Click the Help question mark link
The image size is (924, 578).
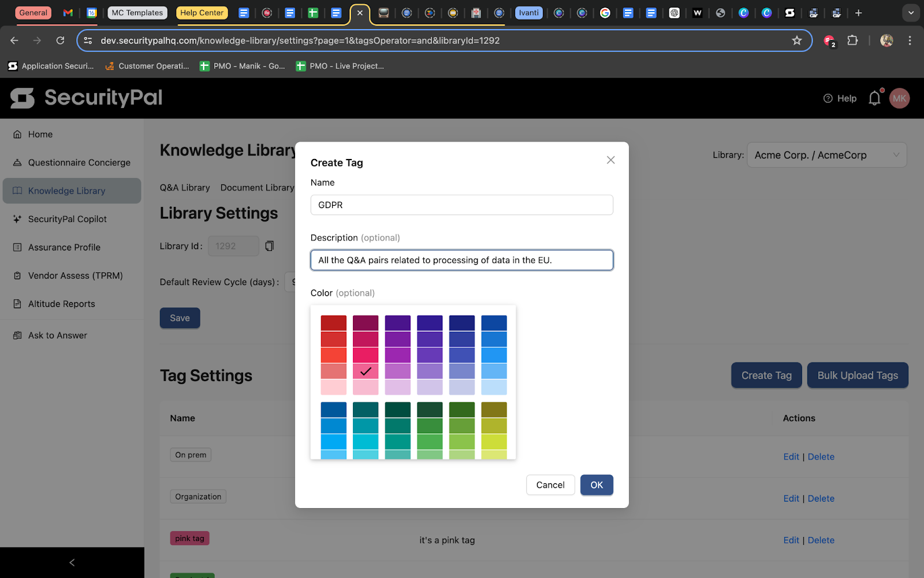tap(840, 98)
